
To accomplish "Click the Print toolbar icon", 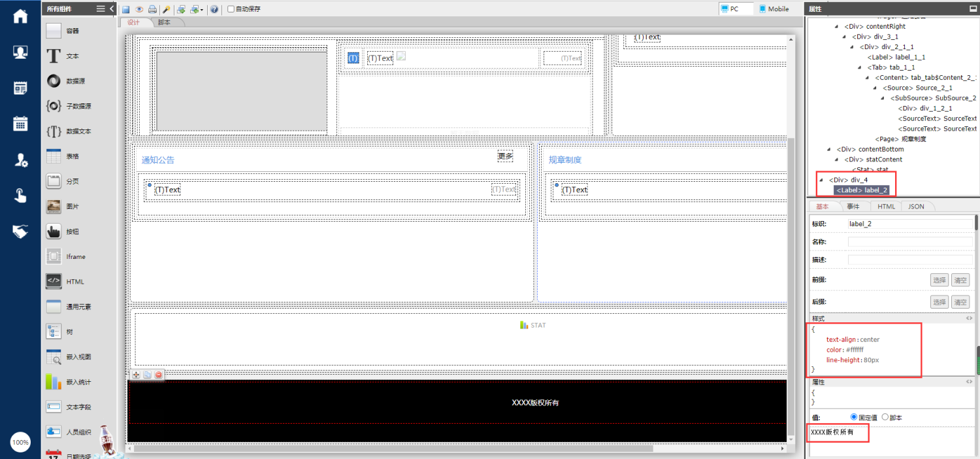I will click(x=152, y=9).
